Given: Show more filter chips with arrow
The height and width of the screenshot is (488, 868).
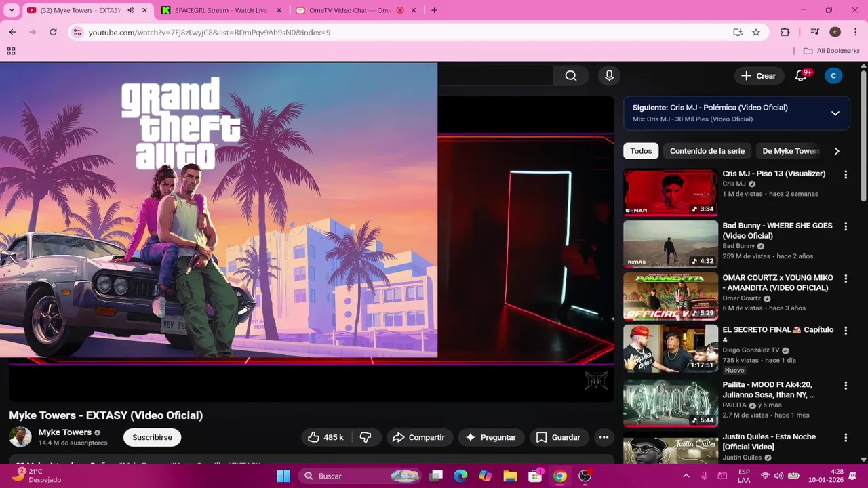Looking at the screenshot, I should 837,151.
